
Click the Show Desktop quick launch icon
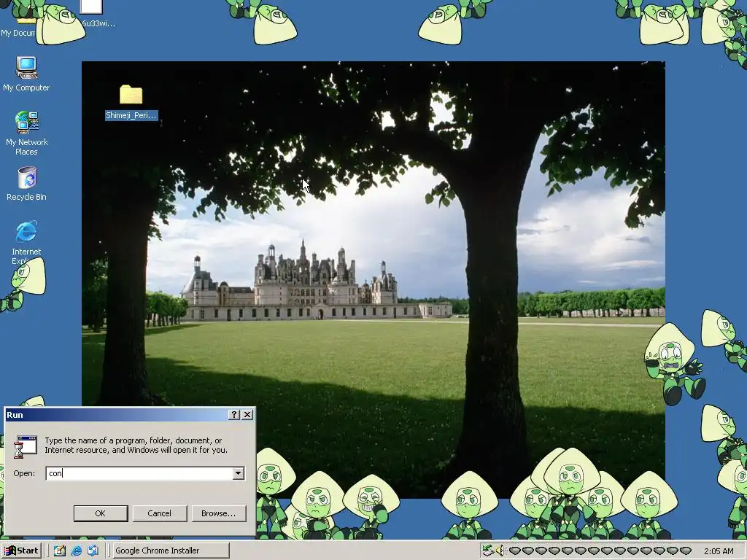tap(60, 551)
